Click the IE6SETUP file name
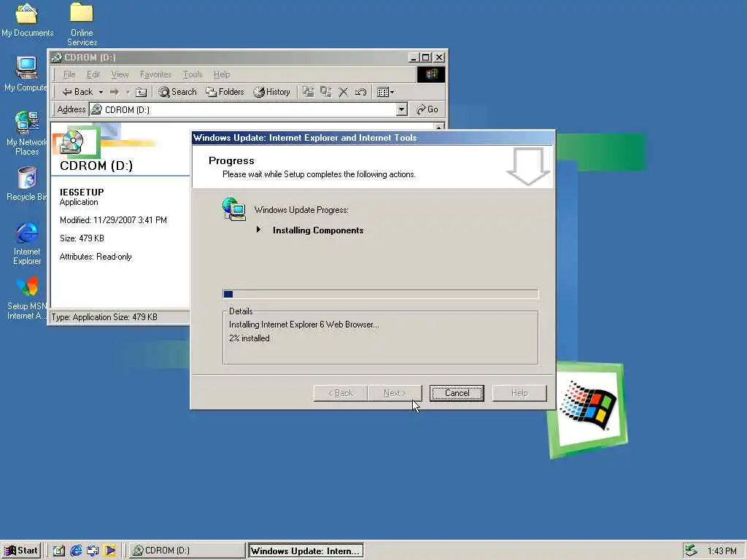Screen dimensions: 747x560 pos(82,192)
